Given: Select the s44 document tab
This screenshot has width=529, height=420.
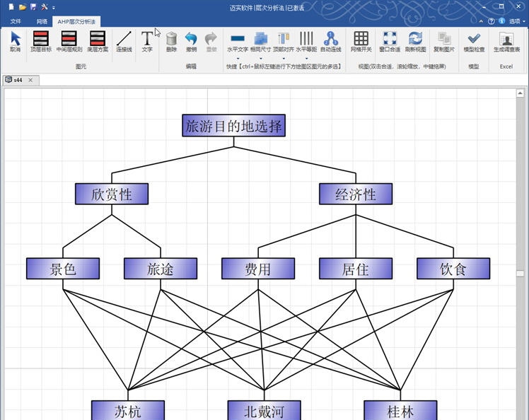Looking at the screenshot, I should click(18, 80).
